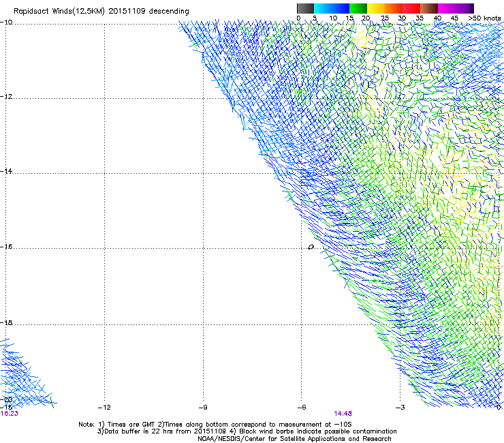504x443 pixels.
Task: Click the 'Times are GMT' note line
Action: (215, 425)
